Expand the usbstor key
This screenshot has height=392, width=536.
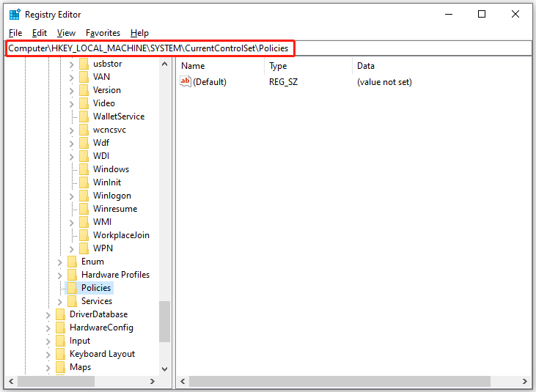pos(71,64)
